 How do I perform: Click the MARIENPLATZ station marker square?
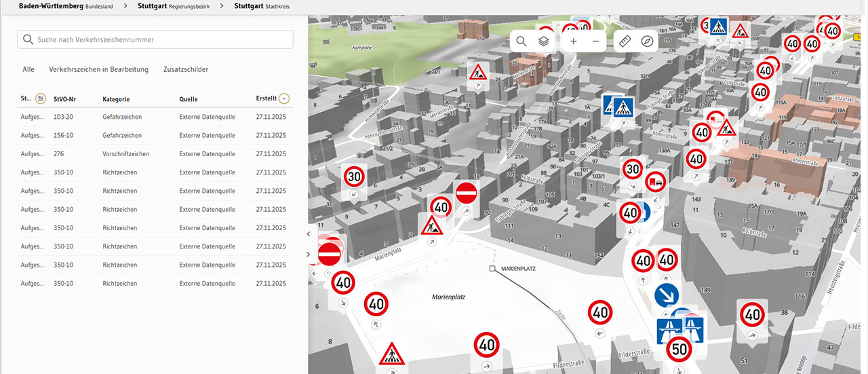(492, 269)
